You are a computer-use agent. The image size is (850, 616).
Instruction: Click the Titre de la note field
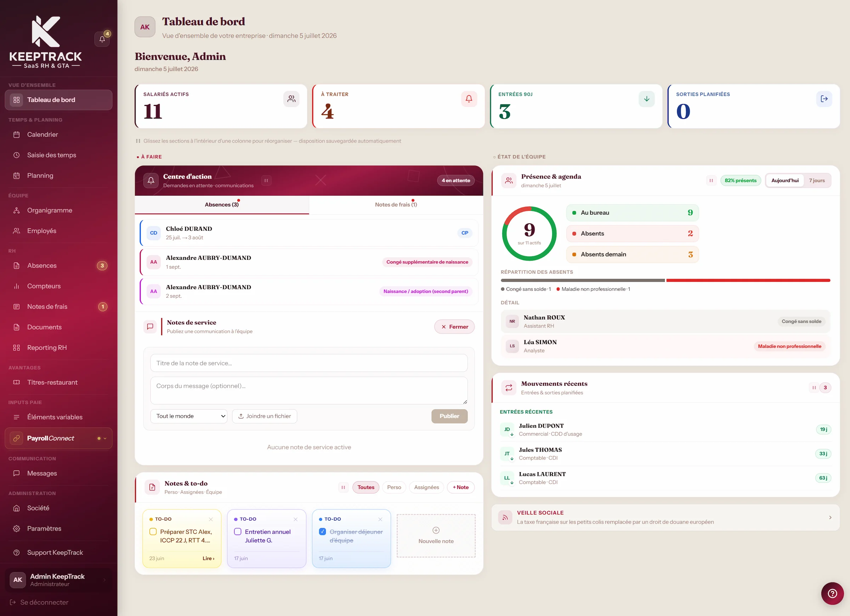coord(309,363)
